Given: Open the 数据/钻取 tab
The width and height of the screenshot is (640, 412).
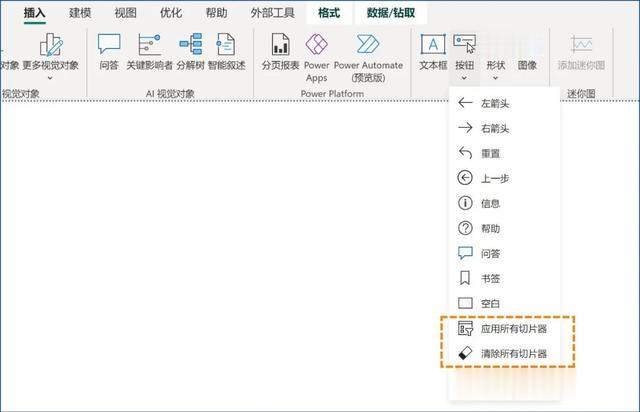Looking at the screenshot, I should point(391,13).
